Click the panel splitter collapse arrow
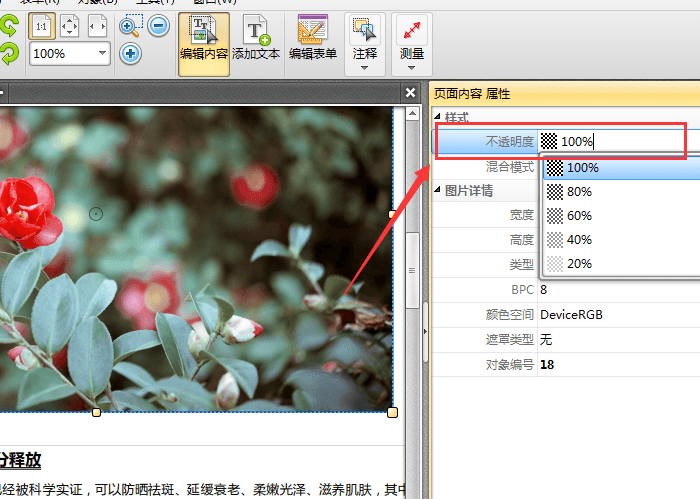 click(425, 332)
